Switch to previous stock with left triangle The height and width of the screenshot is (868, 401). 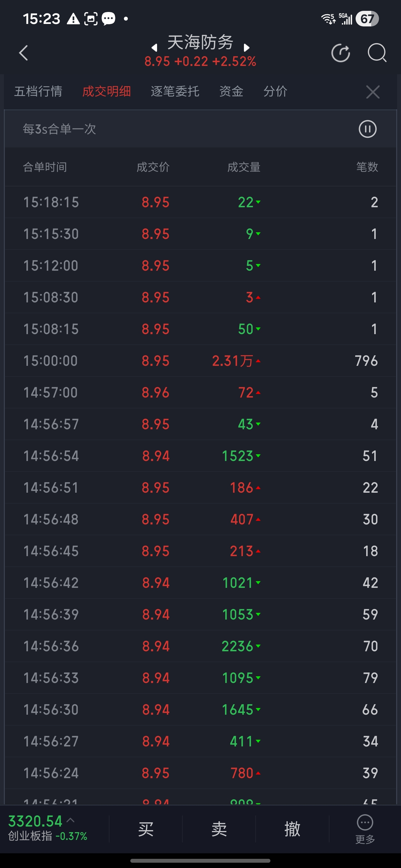155,48
